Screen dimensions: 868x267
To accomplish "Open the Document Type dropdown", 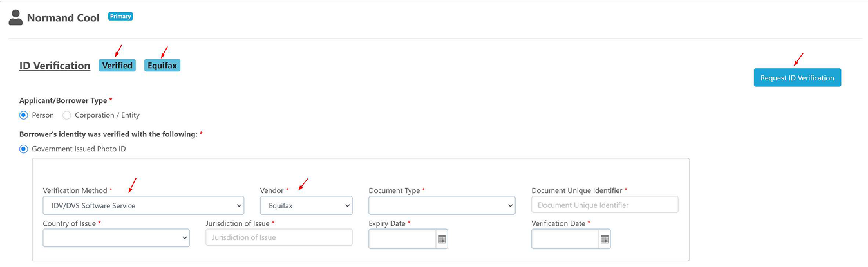I will click(x=442, y=205).
